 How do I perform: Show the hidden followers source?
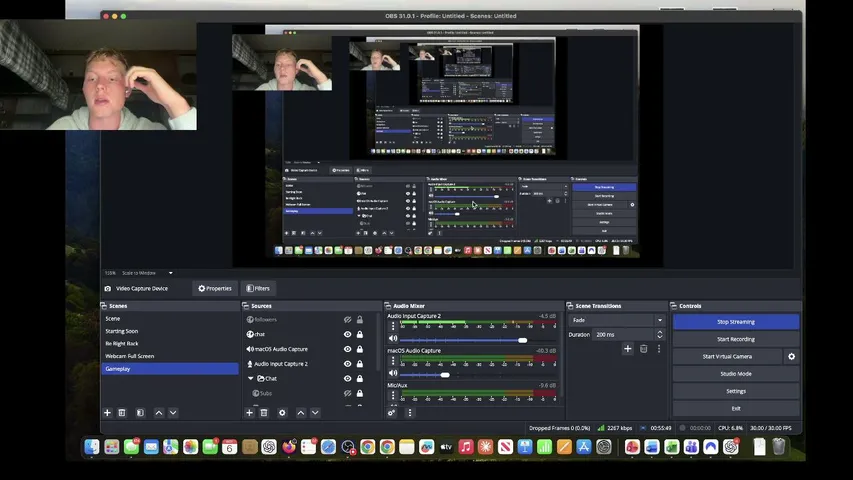point(347,319)
